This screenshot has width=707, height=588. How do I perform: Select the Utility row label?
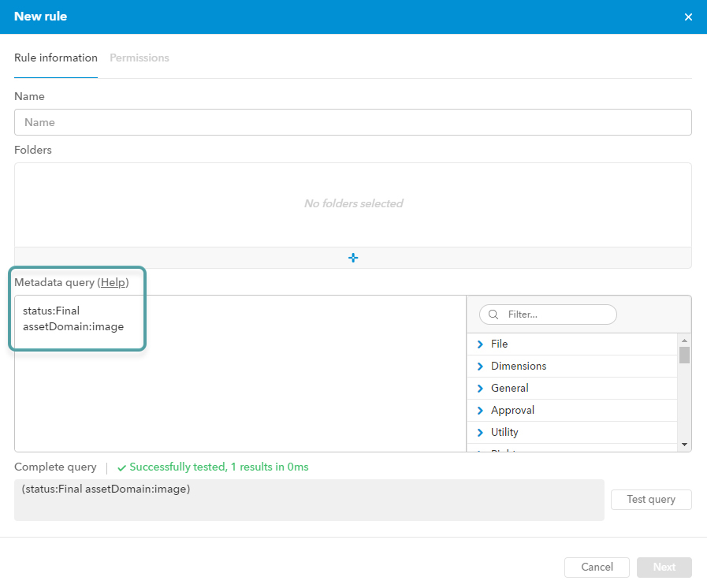[504, 433]
